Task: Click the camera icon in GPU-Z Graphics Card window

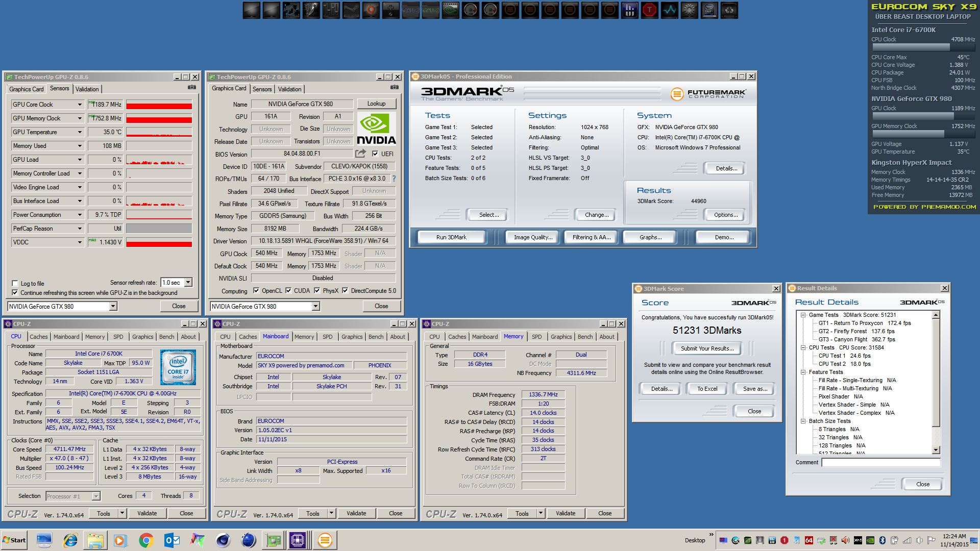Action: point(395,87)
